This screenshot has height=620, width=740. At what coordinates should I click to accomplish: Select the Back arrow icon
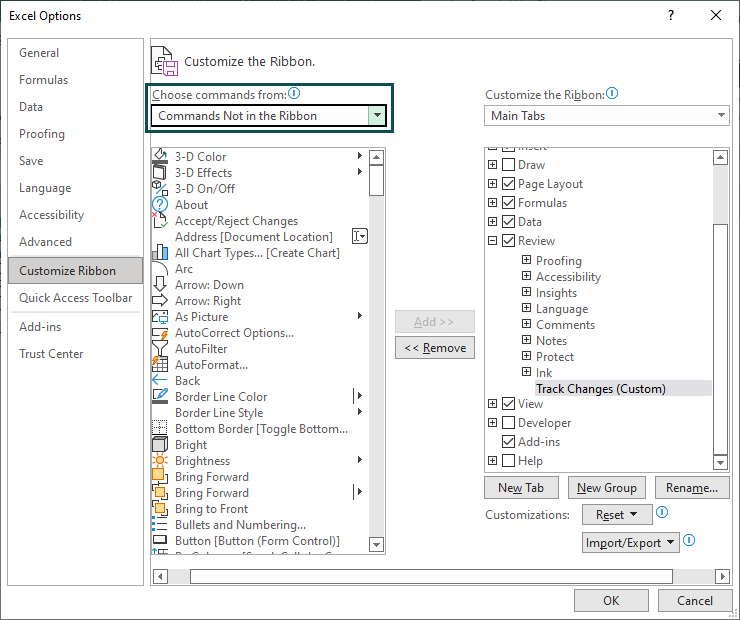tap(160, 380)
